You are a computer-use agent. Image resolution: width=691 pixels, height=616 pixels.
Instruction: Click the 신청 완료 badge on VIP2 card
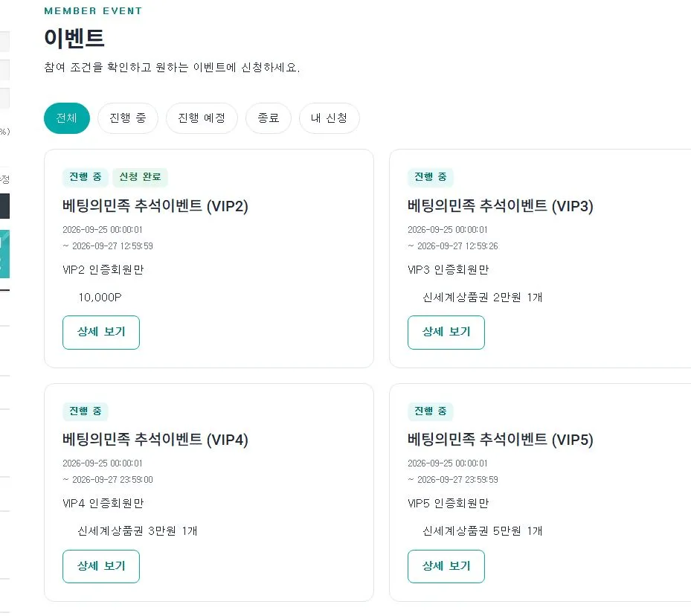click(x=140, y=177)
